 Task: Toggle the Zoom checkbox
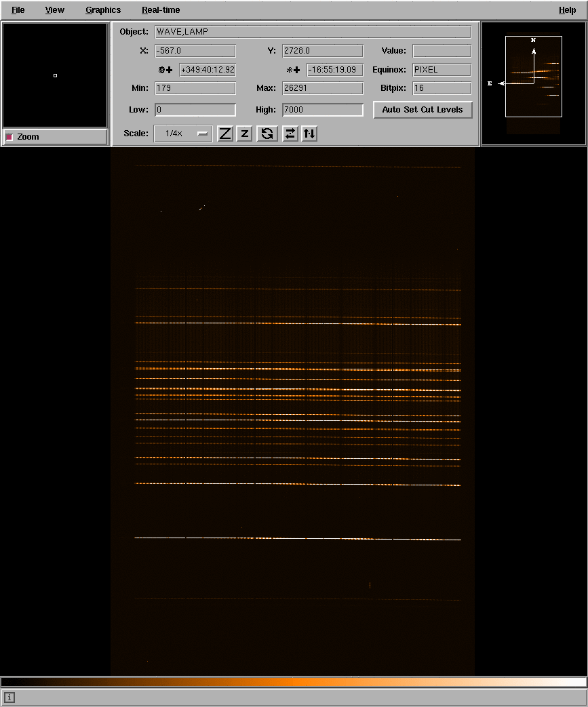click(9, 137)
